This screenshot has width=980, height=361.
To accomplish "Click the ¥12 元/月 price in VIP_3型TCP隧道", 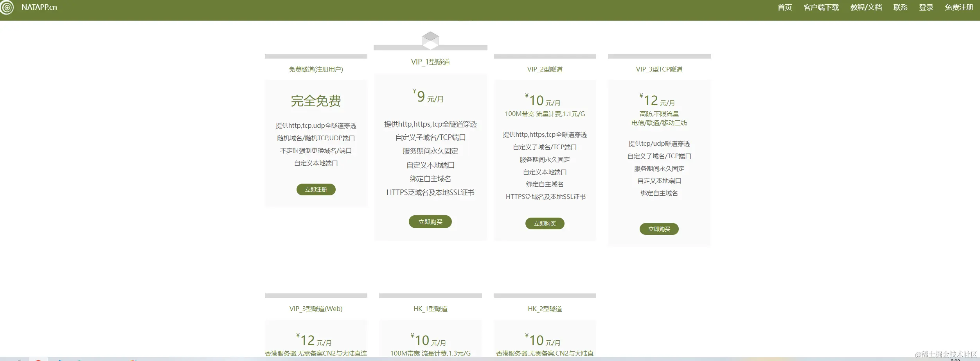I will pos(657,100).
